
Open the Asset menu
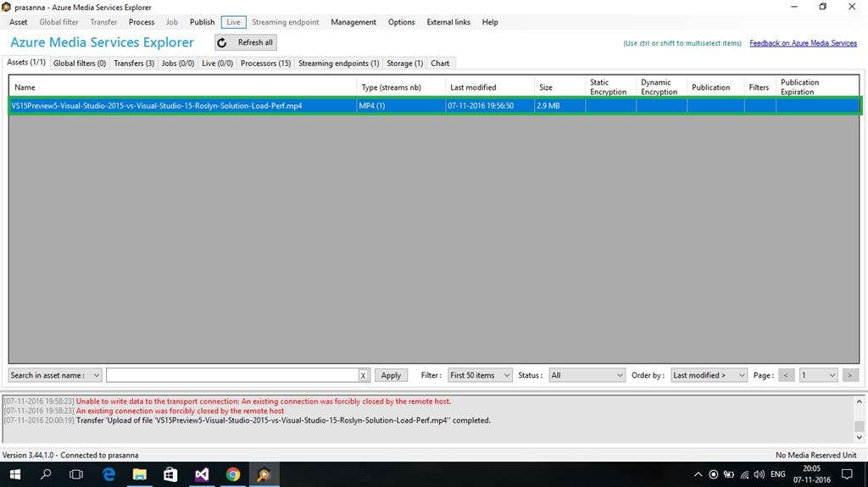[x=19, y=22]
